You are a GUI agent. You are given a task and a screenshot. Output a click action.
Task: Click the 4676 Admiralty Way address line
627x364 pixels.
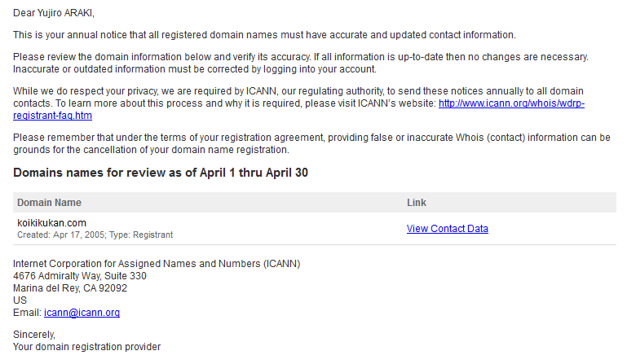(80, 276)
